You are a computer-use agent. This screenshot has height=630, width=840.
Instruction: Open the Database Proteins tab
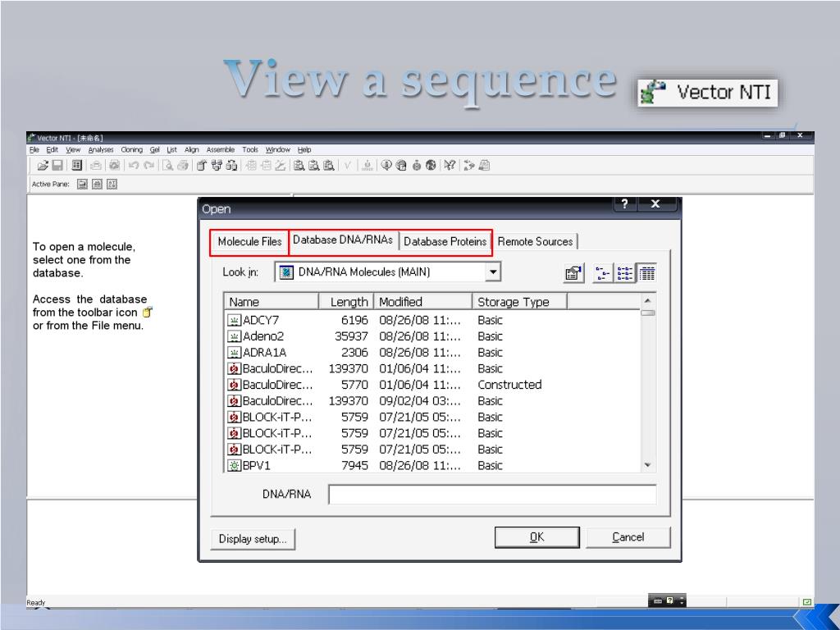[x=445, y=242]
